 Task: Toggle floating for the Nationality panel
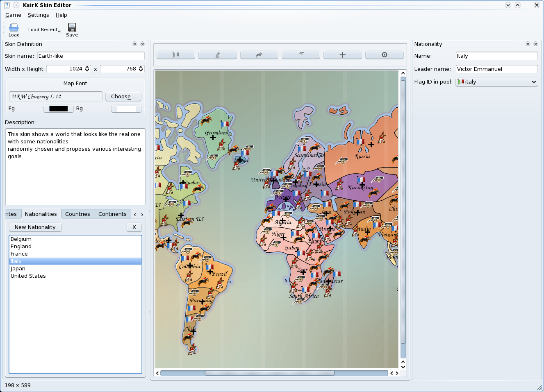pos(528,44)
